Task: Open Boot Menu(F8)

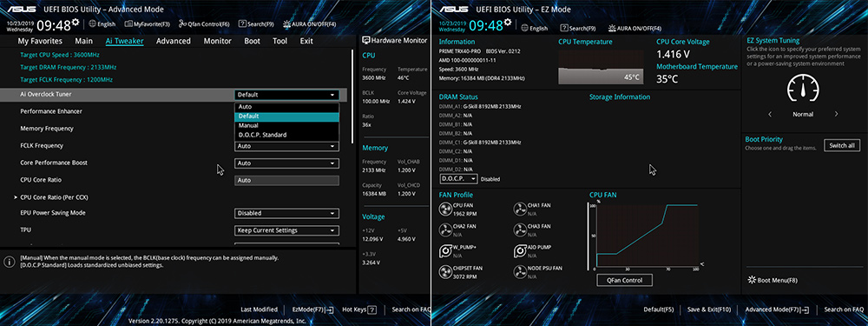Action: (x=773, y=281)
